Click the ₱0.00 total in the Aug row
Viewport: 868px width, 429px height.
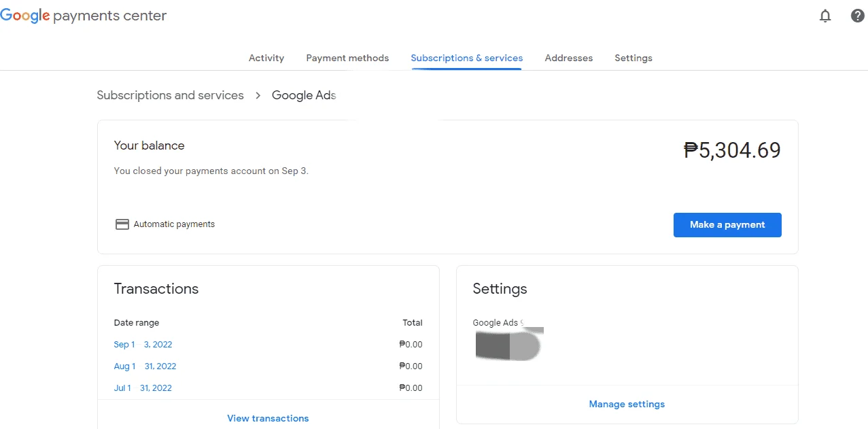(x=411, y=366)
